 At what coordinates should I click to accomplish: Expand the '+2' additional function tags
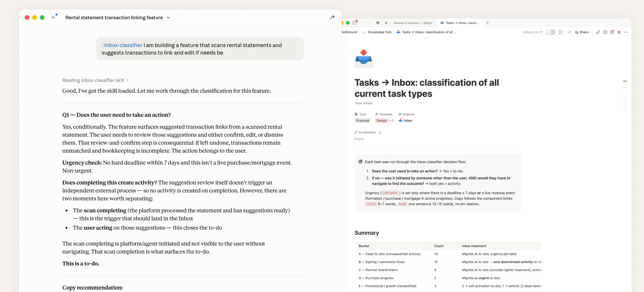click(x=391, y=121)
